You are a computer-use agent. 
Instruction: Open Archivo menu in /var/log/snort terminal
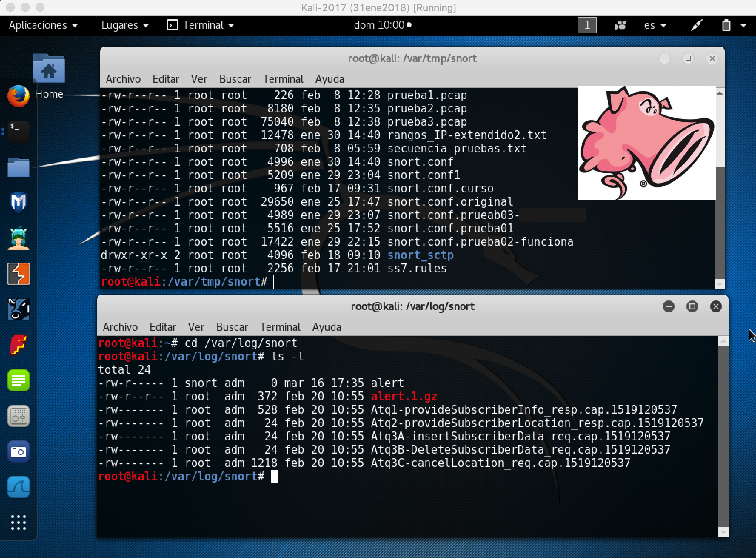click(x=120, y=327)
